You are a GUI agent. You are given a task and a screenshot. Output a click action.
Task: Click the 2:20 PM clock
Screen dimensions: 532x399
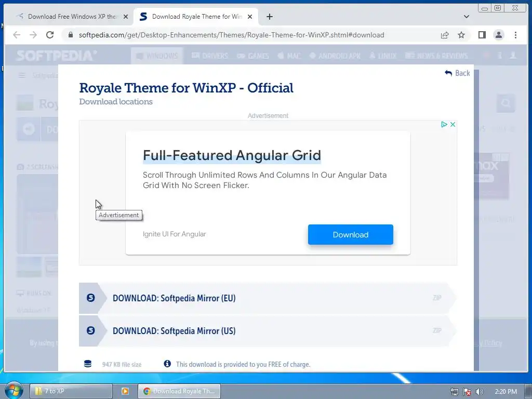point(506,392)
